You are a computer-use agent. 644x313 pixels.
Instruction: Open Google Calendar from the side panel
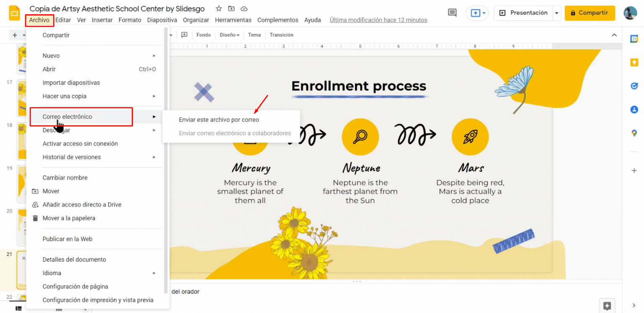click(634, 38)
